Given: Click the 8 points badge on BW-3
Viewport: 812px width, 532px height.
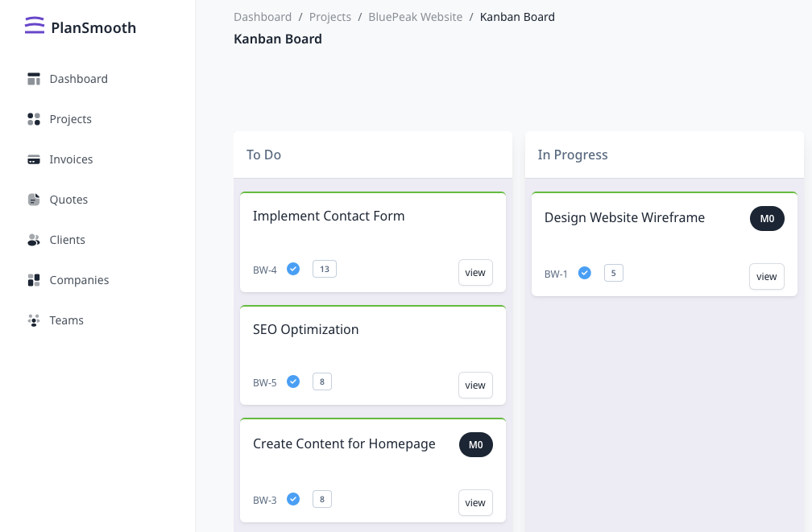Looking at the screenshot, I should coord(322,499).
